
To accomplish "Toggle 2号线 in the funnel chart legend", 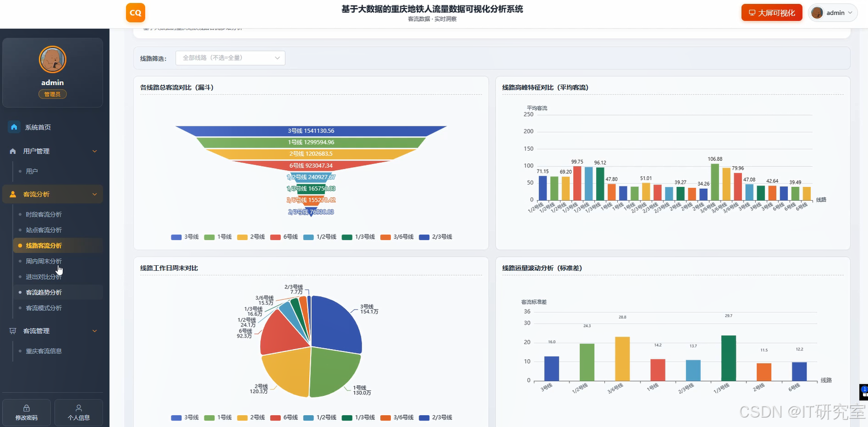I will click(x=250, y=237).
